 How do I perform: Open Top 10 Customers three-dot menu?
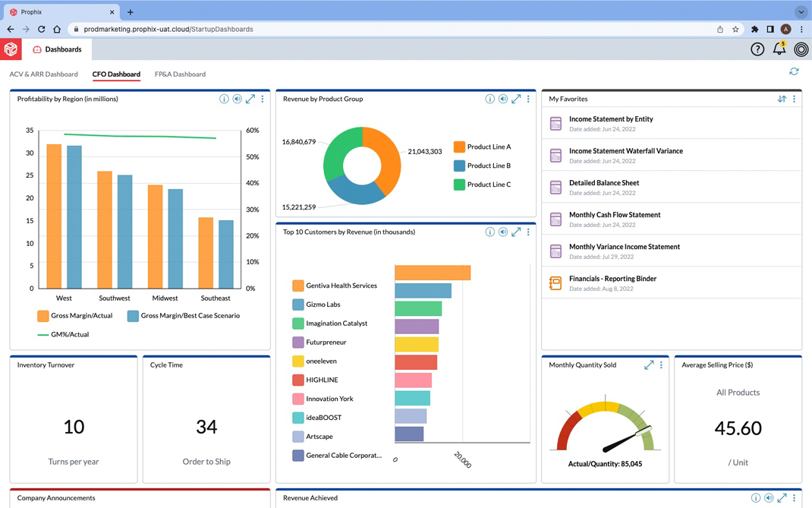click(x=528, y=232)
